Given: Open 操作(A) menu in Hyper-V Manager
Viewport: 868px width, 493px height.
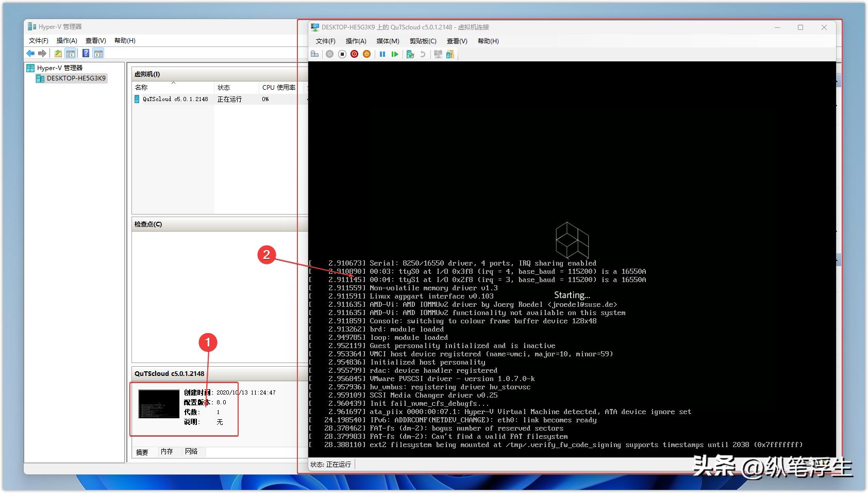Looking at the screenshot, I should [66, 41].
